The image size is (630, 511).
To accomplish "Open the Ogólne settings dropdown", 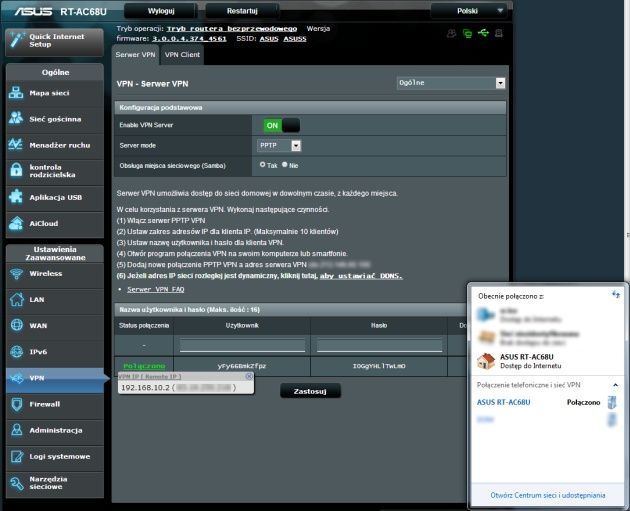I will tap(451, 83).
